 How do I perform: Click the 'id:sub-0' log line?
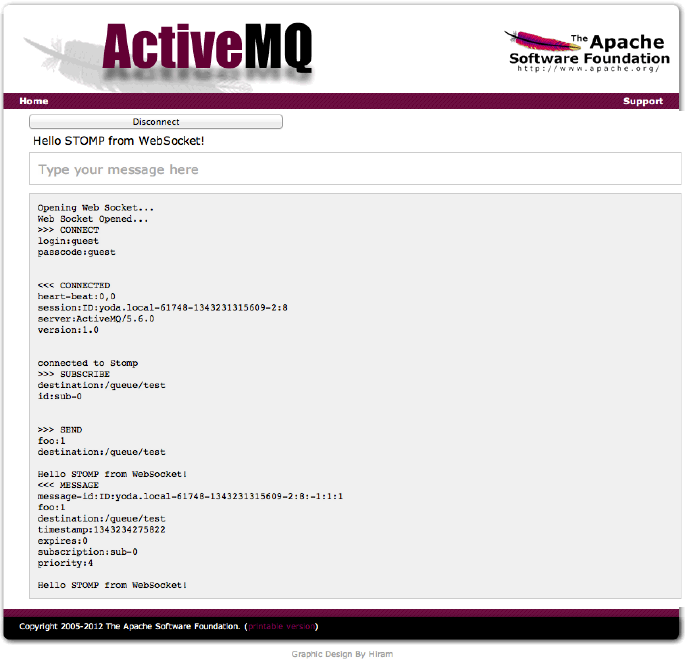(x=59, y=396)
